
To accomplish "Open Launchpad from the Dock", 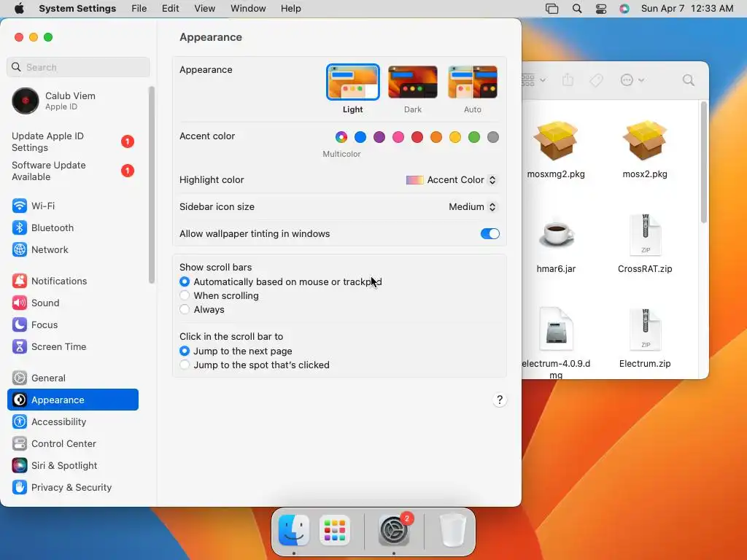I will (x=335, y=529).
